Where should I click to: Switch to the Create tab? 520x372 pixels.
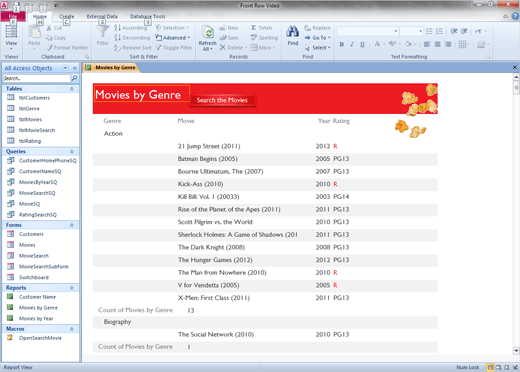pyautogui.click(x=67, y=16)
